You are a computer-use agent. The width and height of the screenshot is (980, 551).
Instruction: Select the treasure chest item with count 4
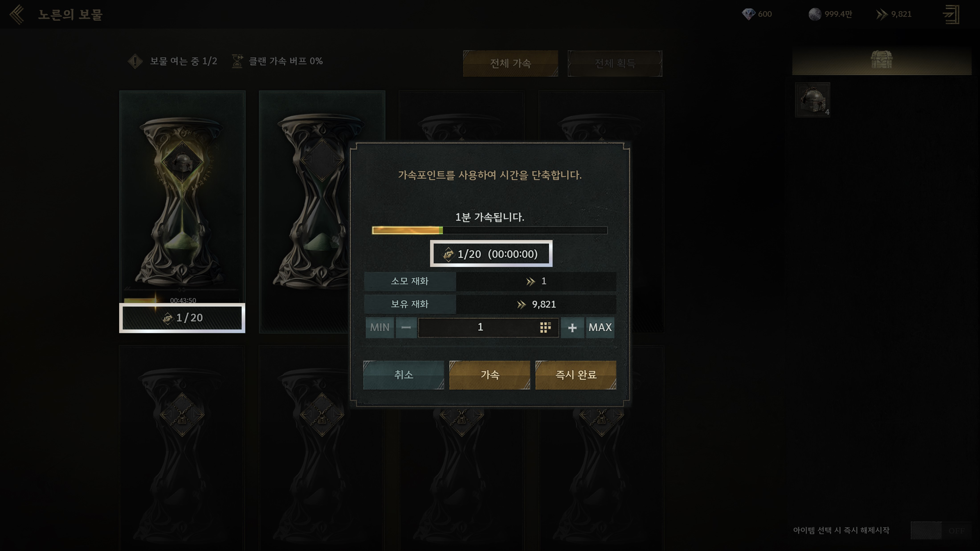(813, 100)
